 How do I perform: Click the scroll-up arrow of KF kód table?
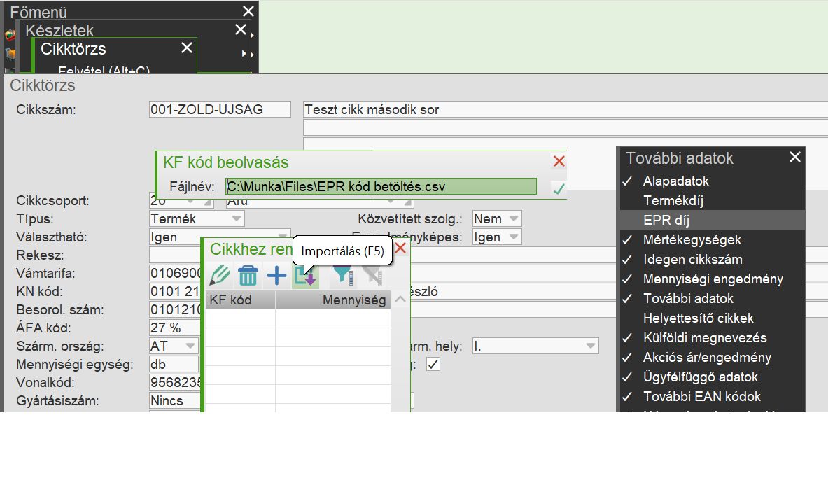click(400, 300)
